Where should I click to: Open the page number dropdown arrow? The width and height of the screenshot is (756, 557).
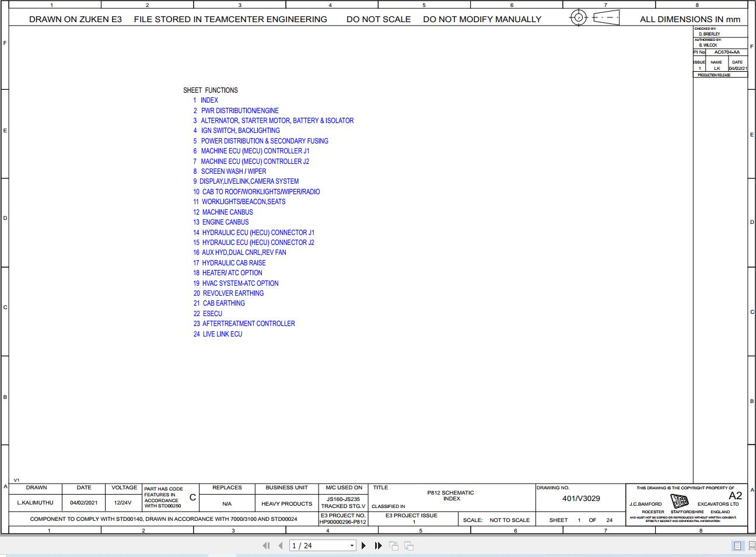(x=352, y=546)
